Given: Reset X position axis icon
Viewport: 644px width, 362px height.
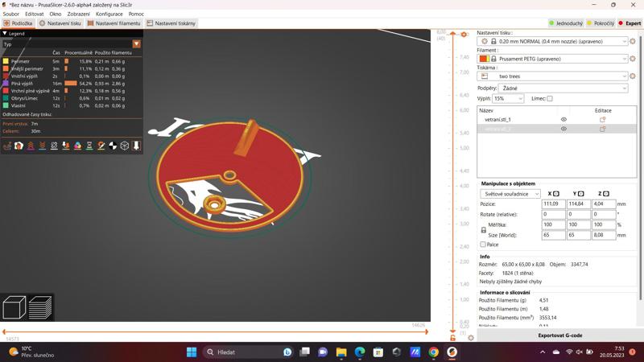Looking at the screenshot, I should [x=556, y=194].
